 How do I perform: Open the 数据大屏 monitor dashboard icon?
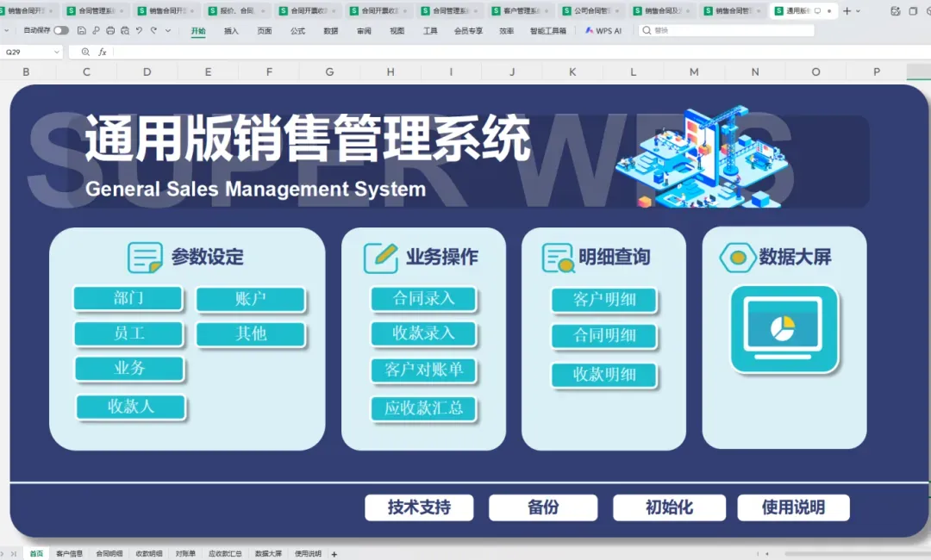[x=784, y=330]
